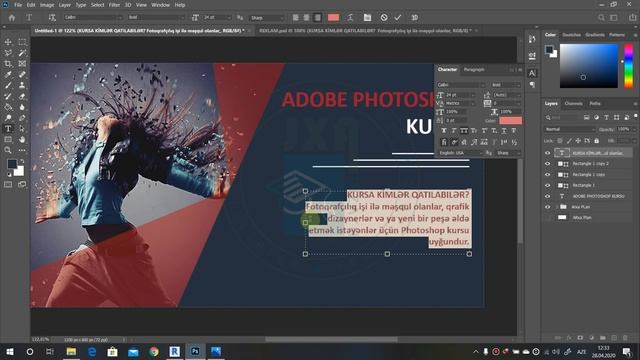
Task: Commit current text edits with checkmark
Action: click(398, 18)
